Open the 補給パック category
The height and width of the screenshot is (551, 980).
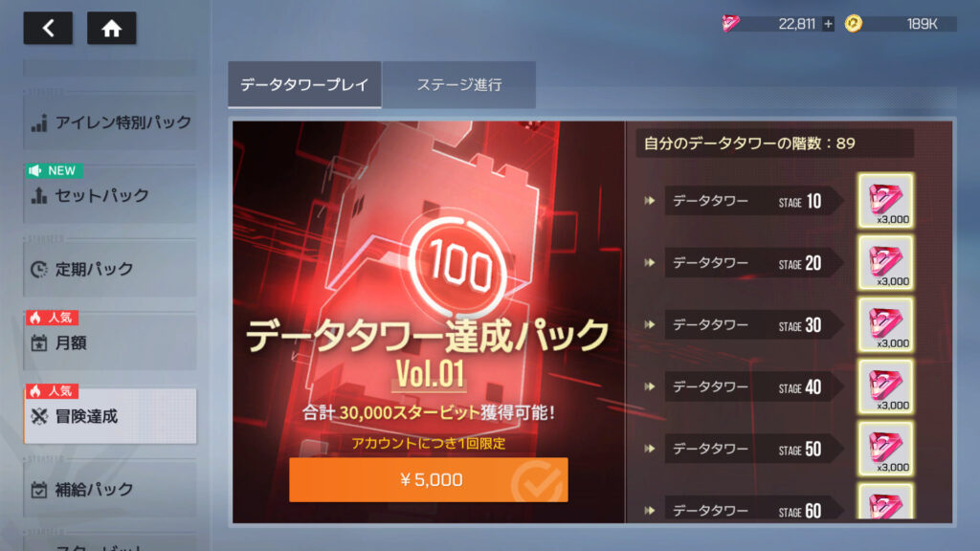pyautogui.click(x=110, y=490)
